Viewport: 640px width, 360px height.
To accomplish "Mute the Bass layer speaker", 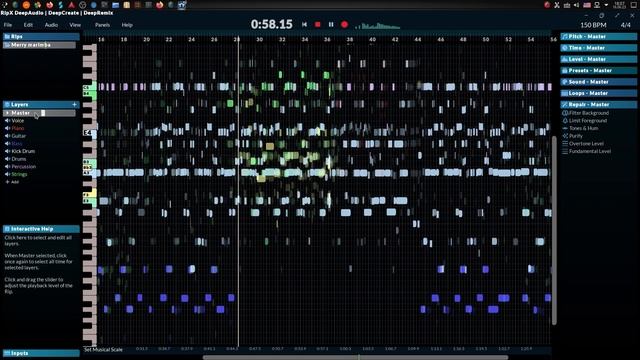I will 7,144.
